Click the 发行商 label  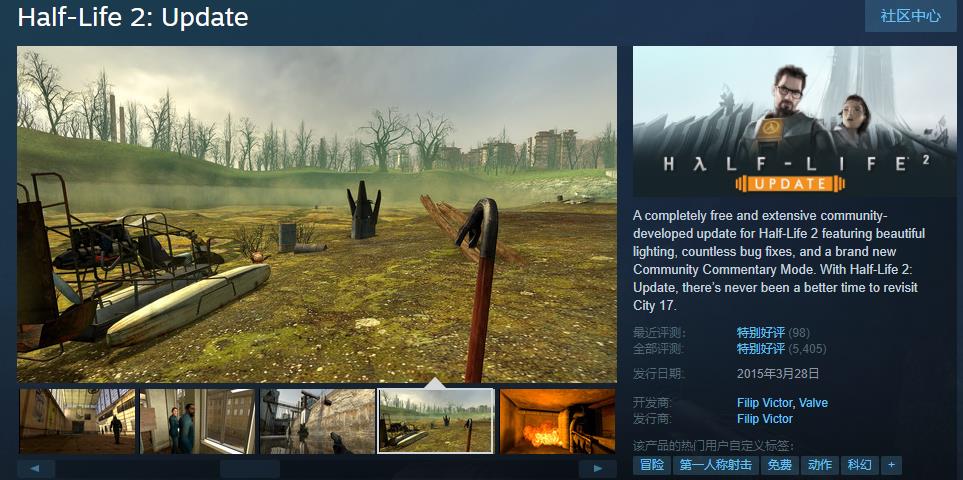click(x=653, y=419)
